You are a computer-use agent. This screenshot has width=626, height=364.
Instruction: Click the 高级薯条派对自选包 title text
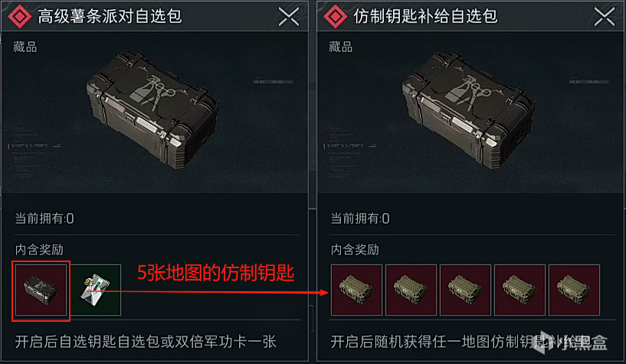pyautogui.click(x=110, y=16)
